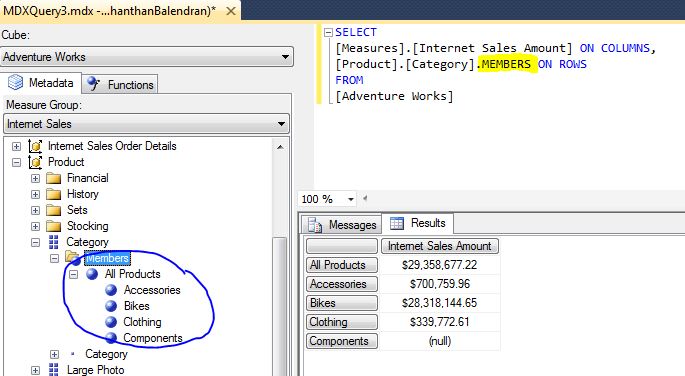Click the Internet Sales Order Details dimension icon
This screenshot has width=685, height=376.
click(35, 146)
